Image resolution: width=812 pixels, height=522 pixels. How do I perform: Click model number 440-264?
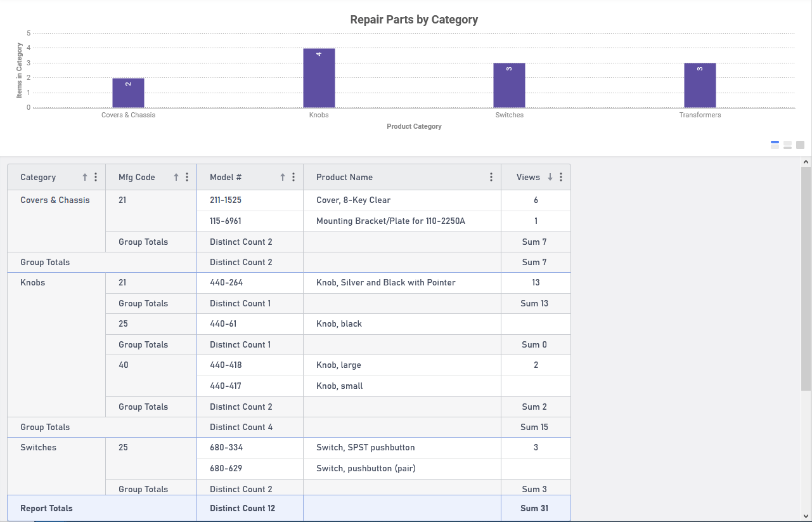click(x=226, y=282)
